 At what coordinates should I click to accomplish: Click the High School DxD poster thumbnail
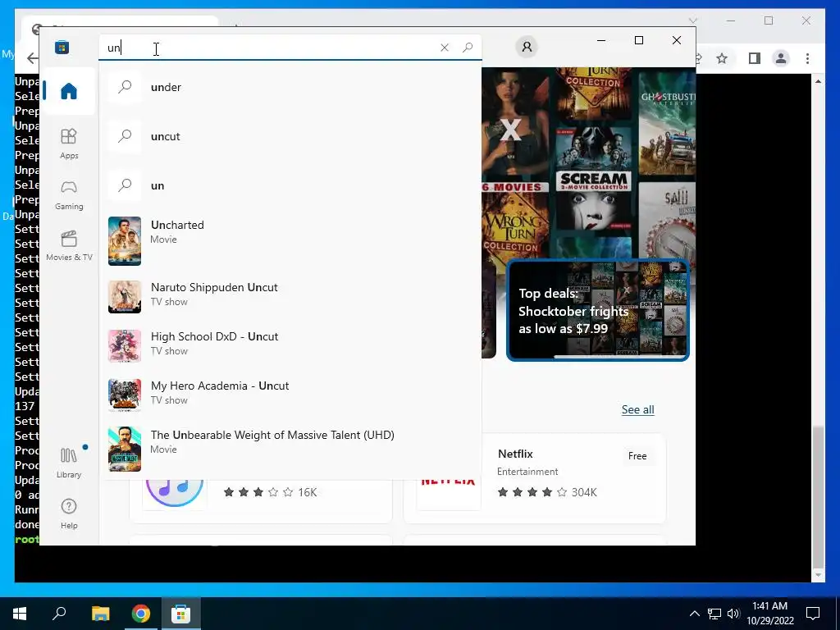pos(125,346)
